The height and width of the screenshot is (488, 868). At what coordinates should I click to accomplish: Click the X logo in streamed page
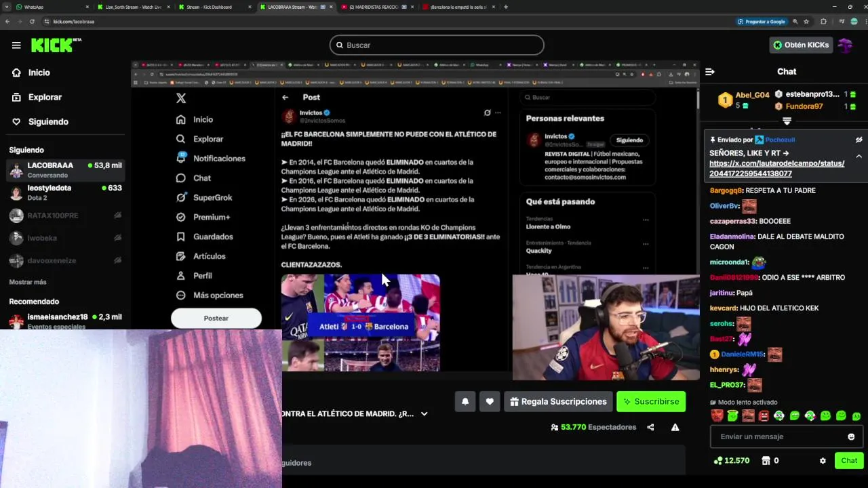click(181, 98)
